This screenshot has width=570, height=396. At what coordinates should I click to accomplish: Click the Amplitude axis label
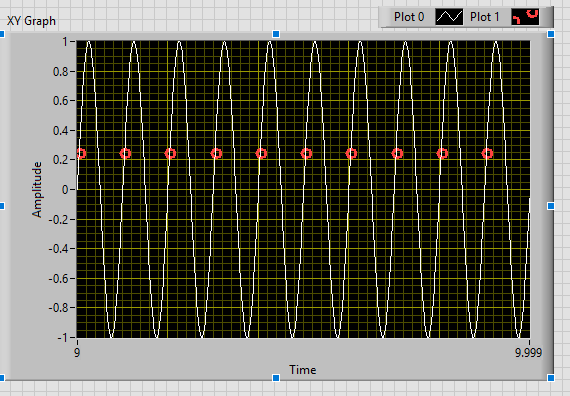click(37, 189)
